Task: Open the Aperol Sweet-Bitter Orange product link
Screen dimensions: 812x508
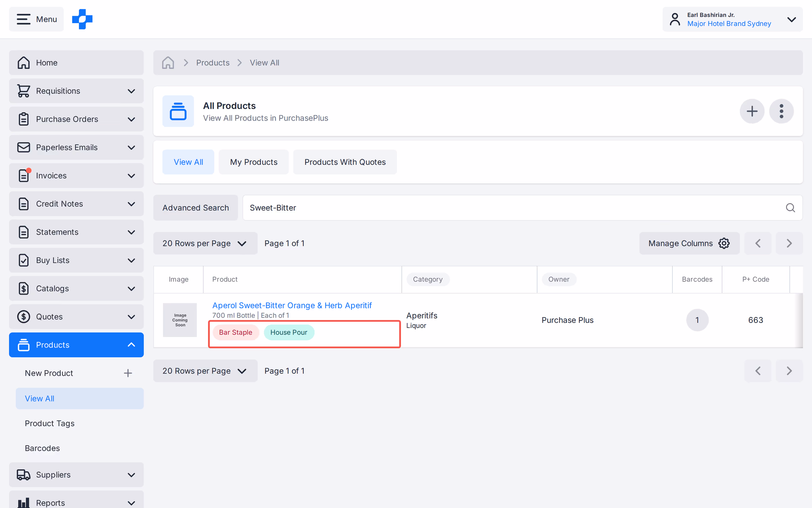Action: (292, 305)
